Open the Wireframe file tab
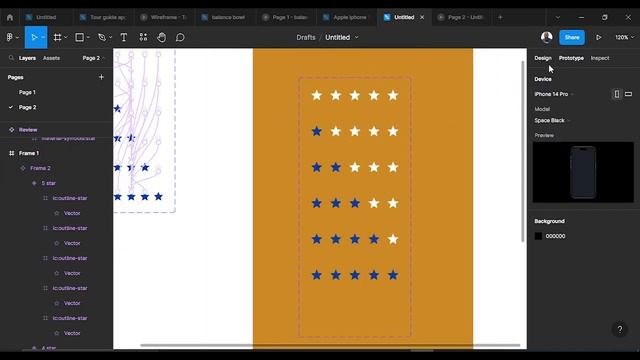Image resolution: width=640 pixels, height=360 pixels. pyautogui.click(x=163, y=17)
